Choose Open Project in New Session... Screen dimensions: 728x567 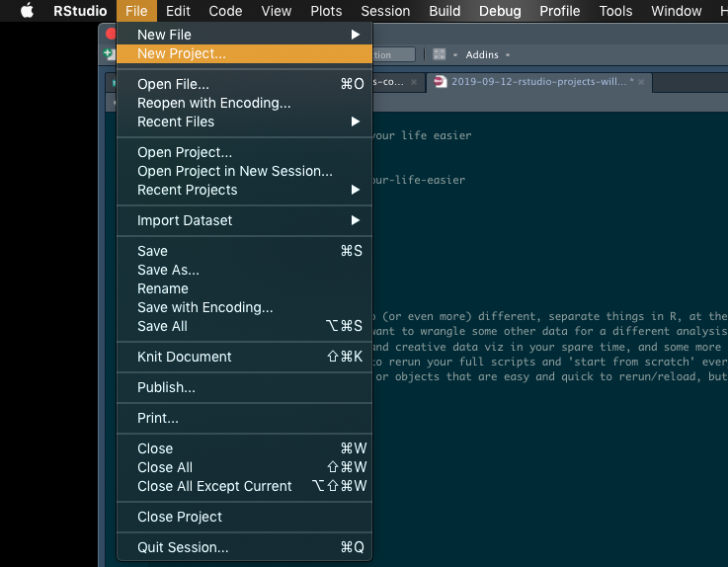[x=244, y=171]
